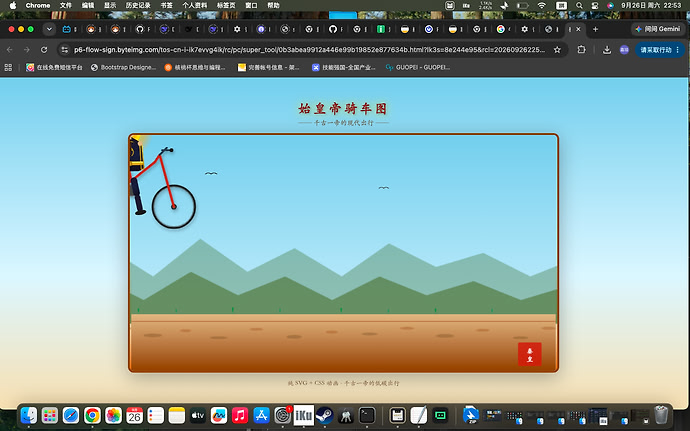This screenshot has height=431, width=690.
Task: Add a new tab with plus button
Action: [x=595, y=29]
